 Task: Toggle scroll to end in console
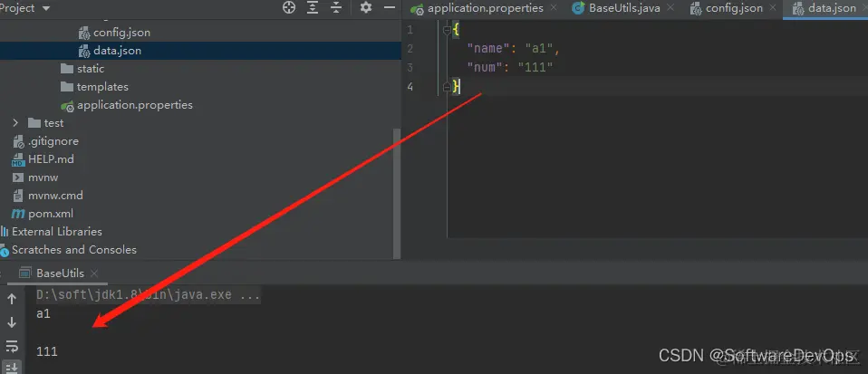coord(12,368)
